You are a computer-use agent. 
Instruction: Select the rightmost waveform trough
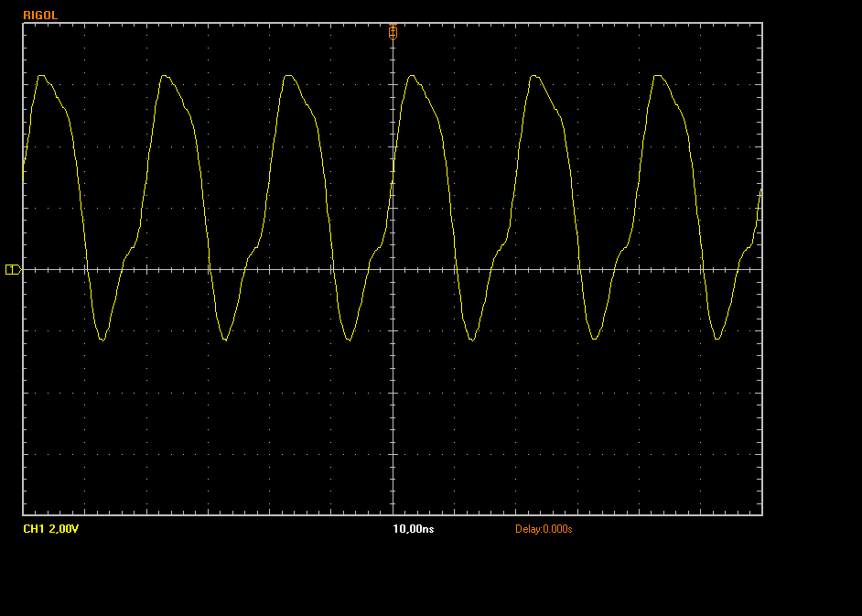(x=717, y=340)
